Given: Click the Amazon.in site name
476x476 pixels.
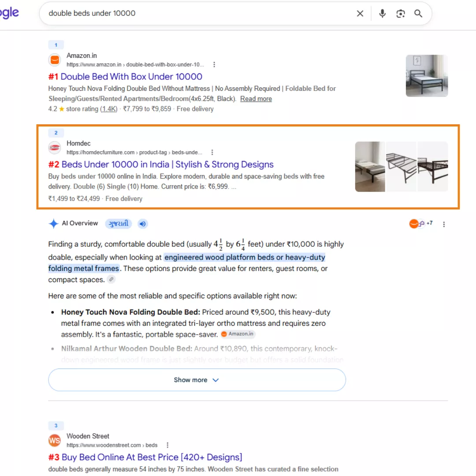Looking at the screenshot, I should point(82,56).
